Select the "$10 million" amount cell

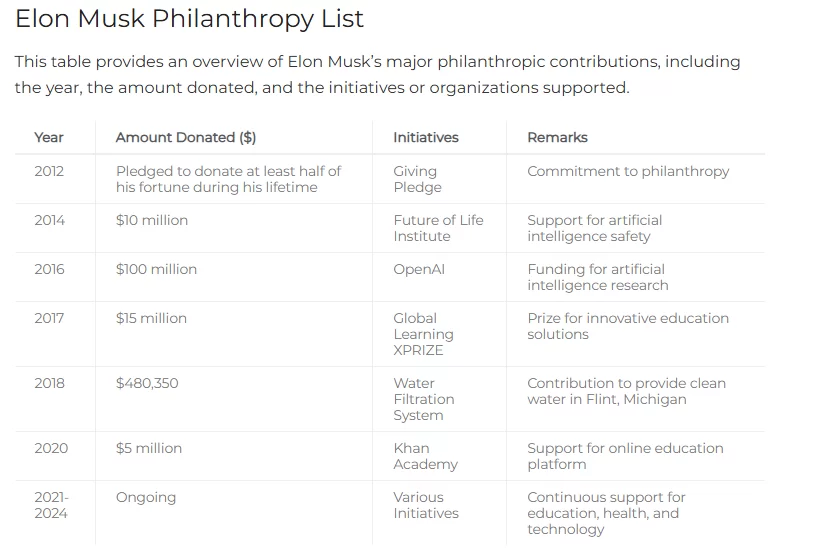[152, 220]
